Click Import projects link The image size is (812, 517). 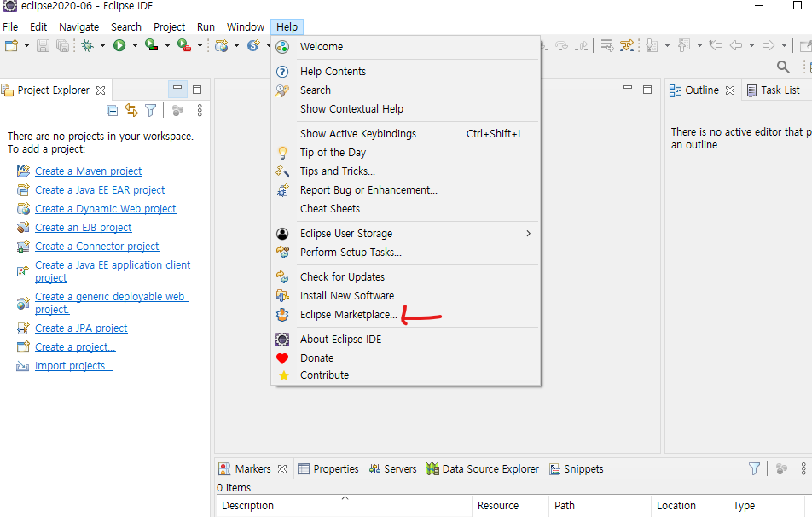pyautogui.click(x=74, y=366)
